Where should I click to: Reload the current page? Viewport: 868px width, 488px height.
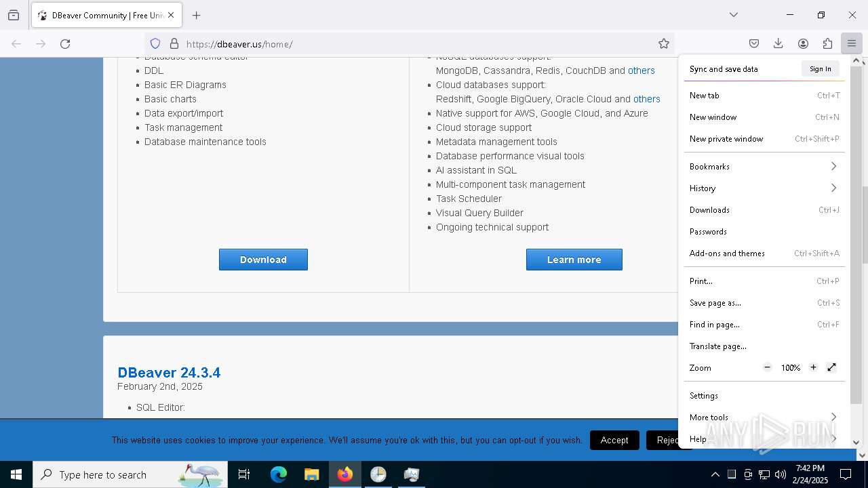pos(65,43)
